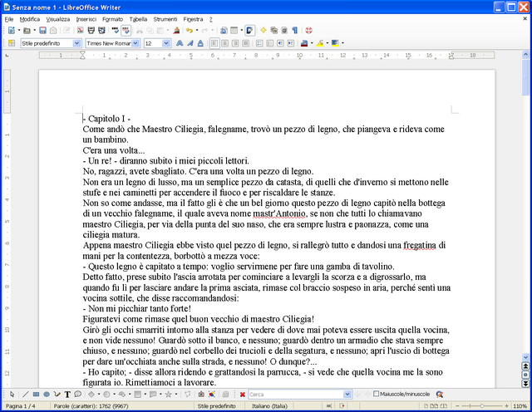Viewport: 532px width, 412px height.
Task: Toggle the drawing functions toolbar button
Action: pyautogui.click(x=249, y=31)
